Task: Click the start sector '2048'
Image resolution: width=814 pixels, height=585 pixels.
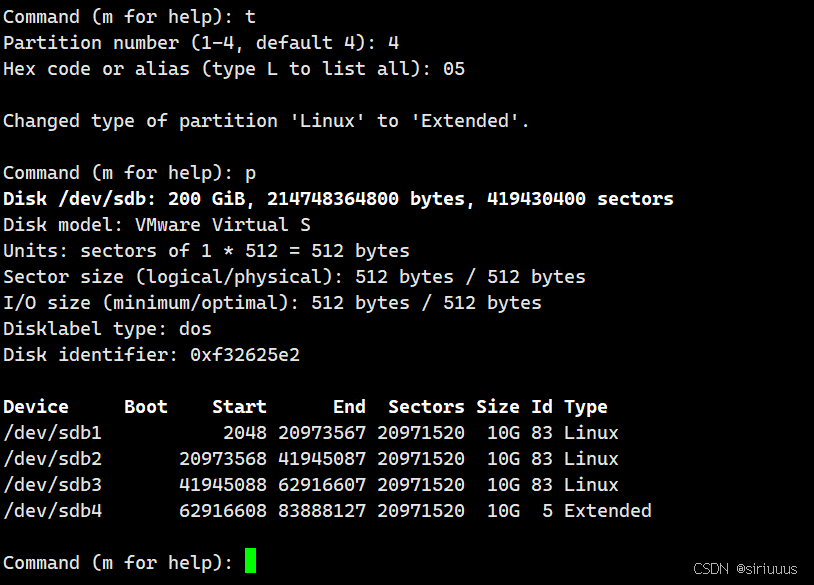Action: click(x=245, y=433)
